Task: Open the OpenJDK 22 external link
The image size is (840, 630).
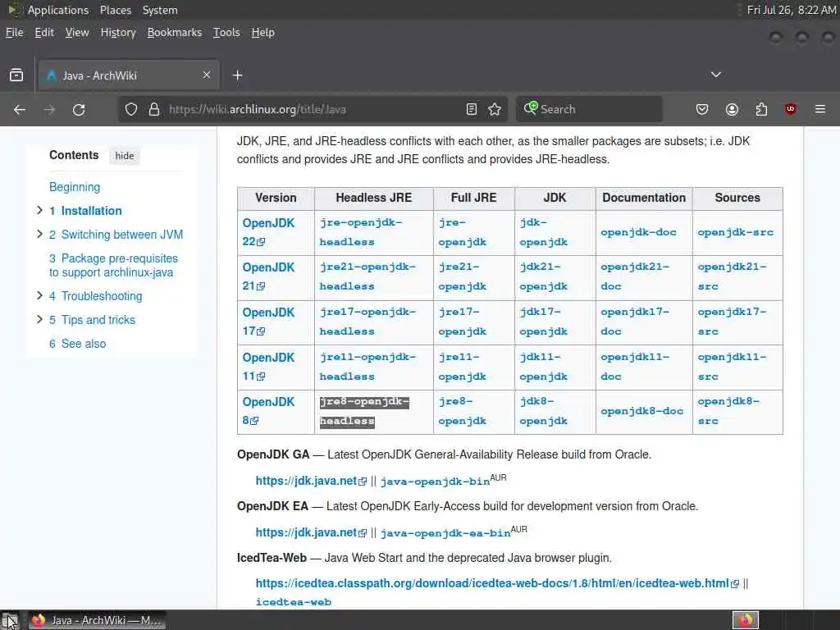Action: click(x=268, y=232)
